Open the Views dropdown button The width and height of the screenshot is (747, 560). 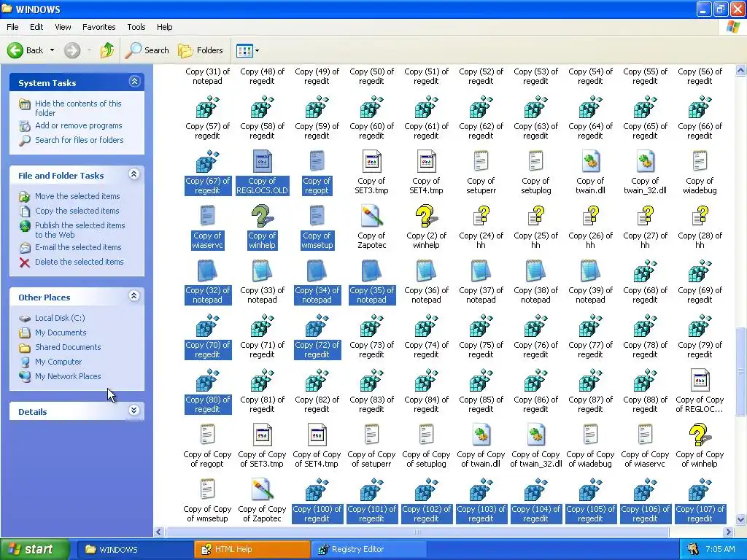coord(247,50)
